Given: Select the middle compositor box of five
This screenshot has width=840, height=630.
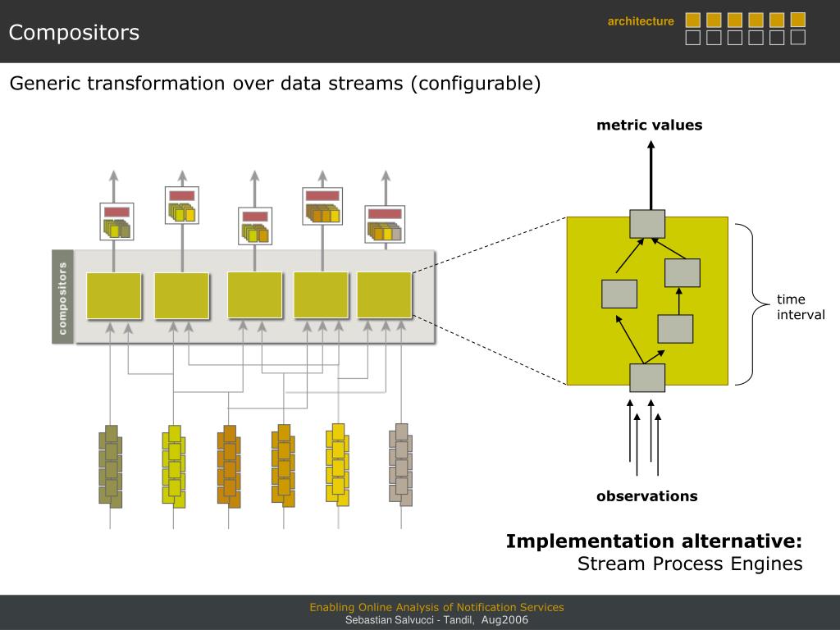Looking at the screenshot, I should click(255, 295).
